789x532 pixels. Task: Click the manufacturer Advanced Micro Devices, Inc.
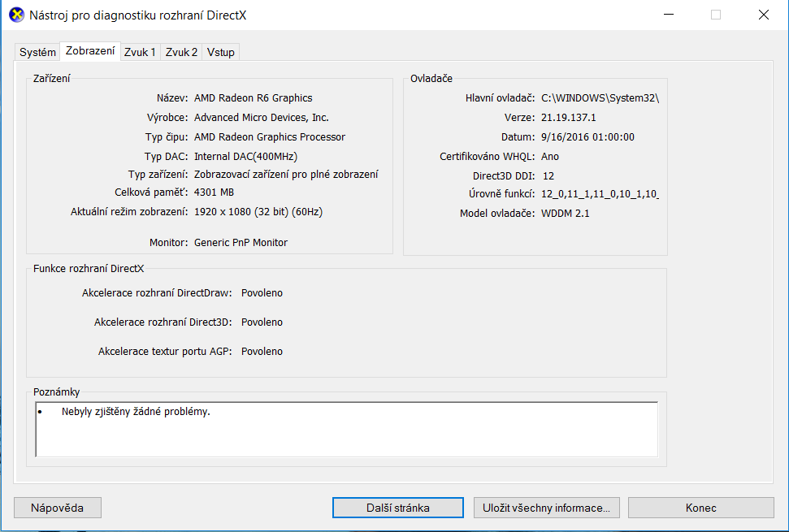261,118
